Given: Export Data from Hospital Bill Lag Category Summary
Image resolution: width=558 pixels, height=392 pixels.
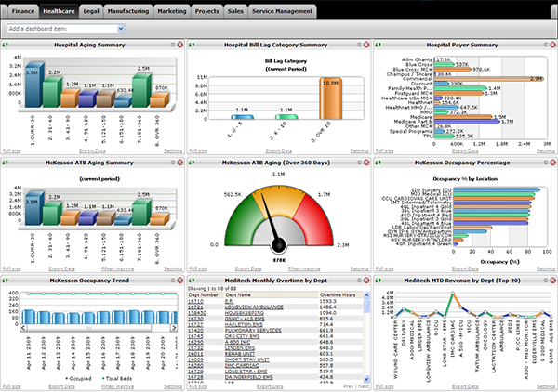Looking at the screenshot, I should point(279,151).
